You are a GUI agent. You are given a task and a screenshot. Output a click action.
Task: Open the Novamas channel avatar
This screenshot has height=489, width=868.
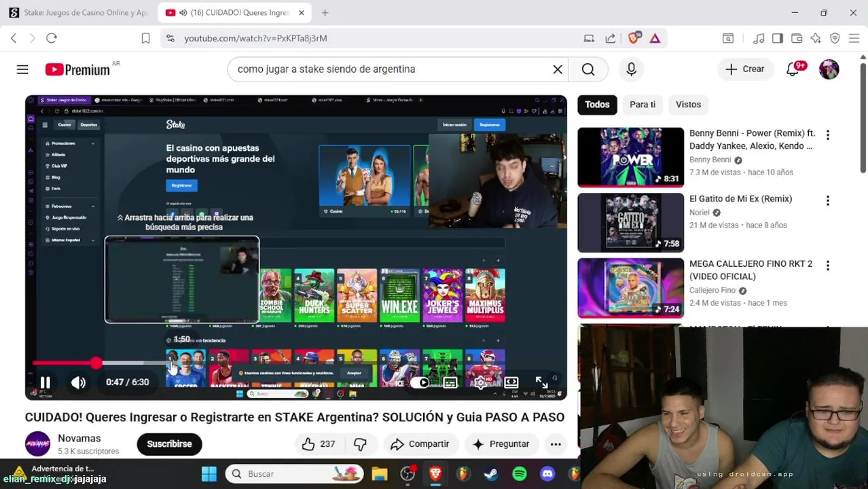(37, 444)
